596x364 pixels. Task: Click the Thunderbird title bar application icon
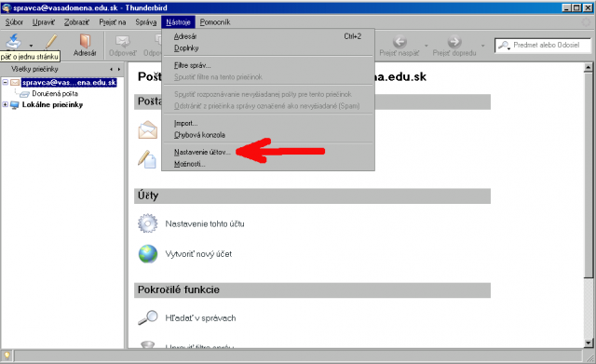coord(7,7)
